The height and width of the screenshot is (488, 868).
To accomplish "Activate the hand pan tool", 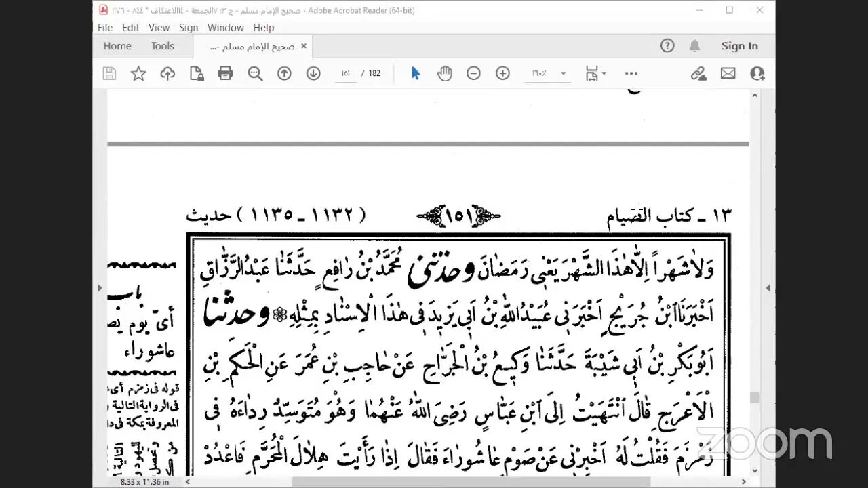I will [x=445, y=73].
